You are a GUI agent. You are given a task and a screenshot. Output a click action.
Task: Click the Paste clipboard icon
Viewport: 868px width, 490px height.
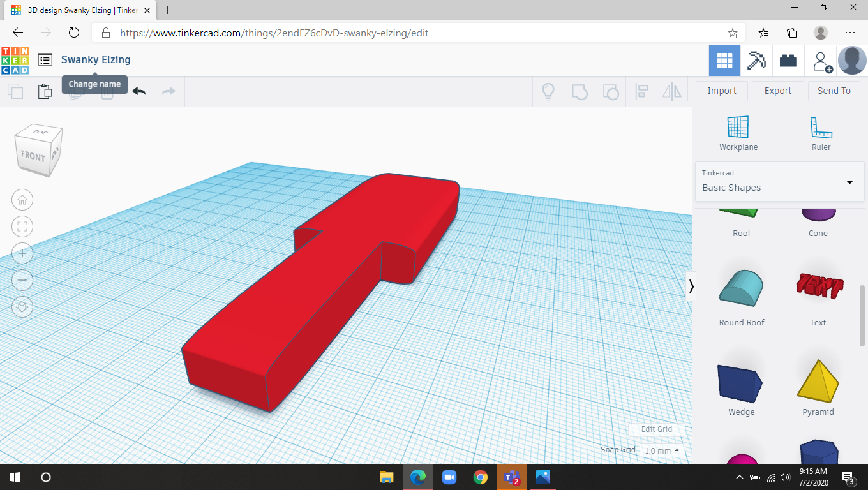pos(45,91)
